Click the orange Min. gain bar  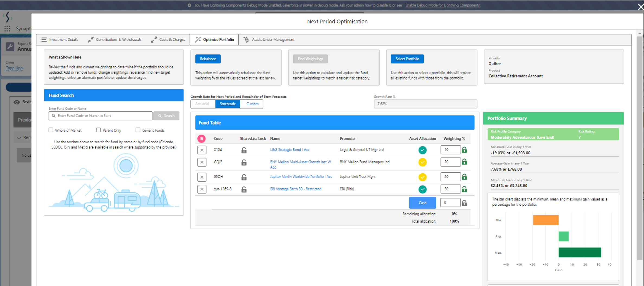tap(546, 220)
